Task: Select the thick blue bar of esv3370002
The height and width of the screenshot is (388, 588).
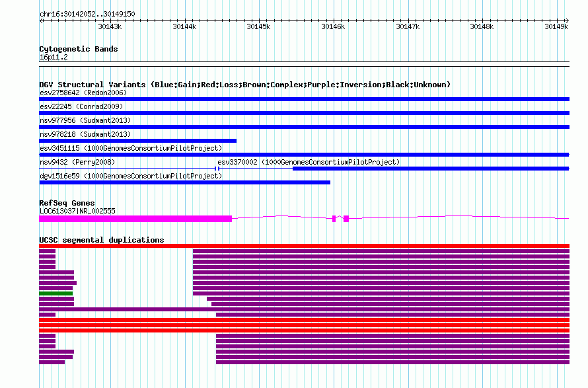Action: coord(431,169)
